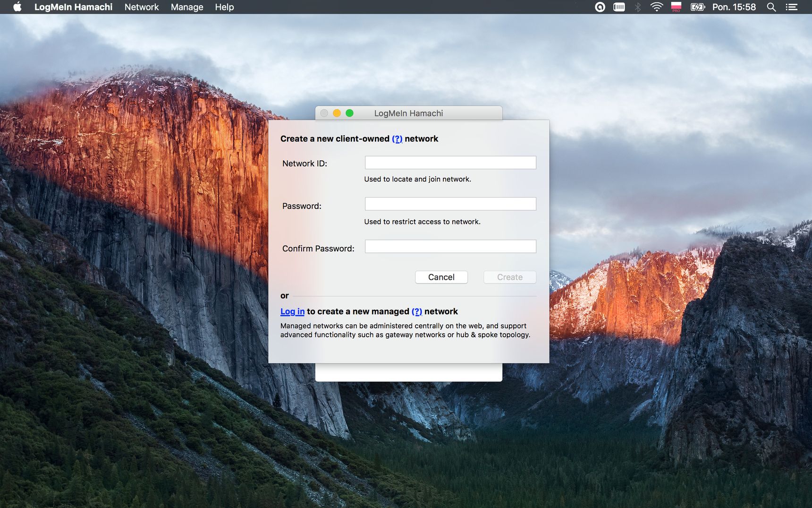Open the managed (?) help link

tap(417, 311)
